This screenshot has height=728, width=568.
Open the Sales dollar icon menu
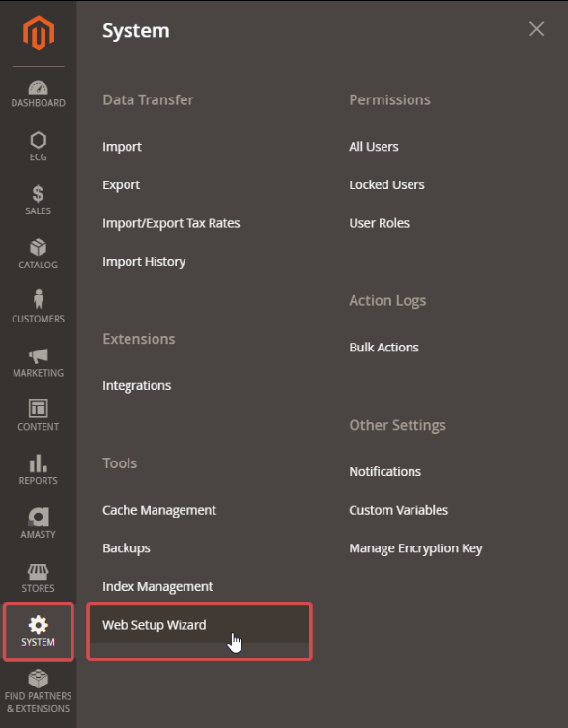tap(38, 194)
